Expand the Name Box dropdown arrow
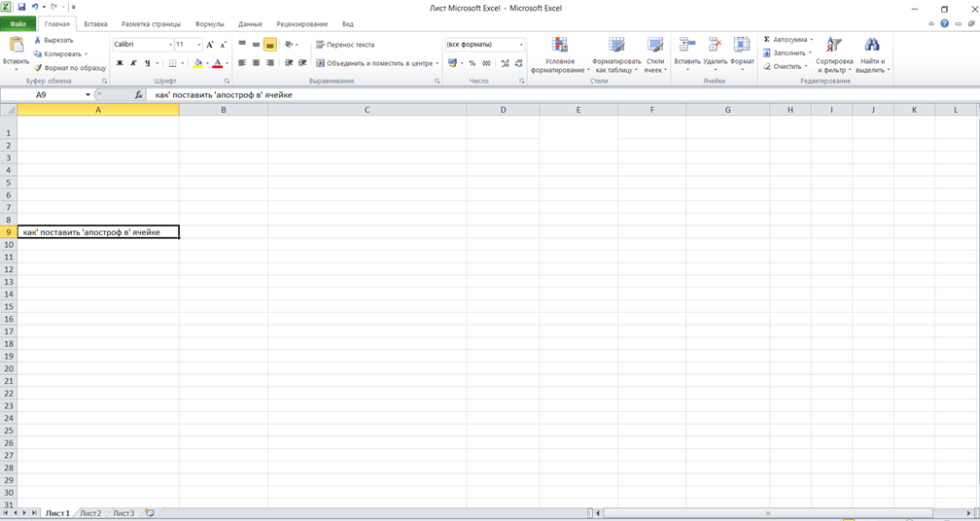The width and height of the screenshot is (980, 521). pos(87,95)
